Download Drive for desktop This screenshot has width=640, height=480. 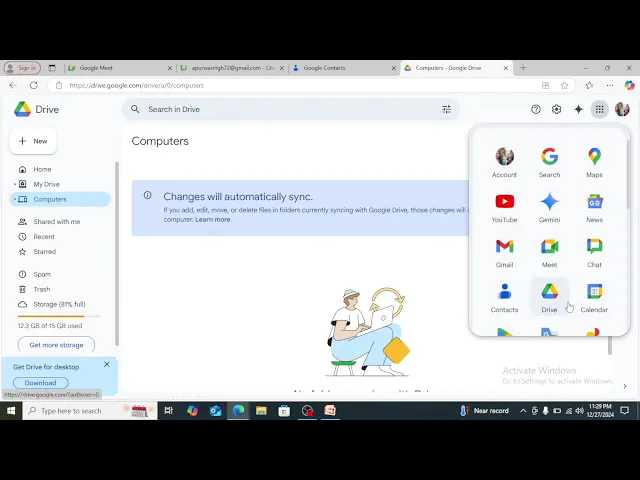pyautogui.click(x=40, y=383)
